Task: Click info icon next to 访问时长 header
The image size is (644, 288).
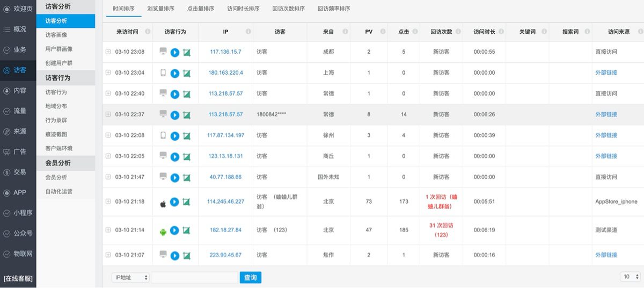Action: (501, 32)
